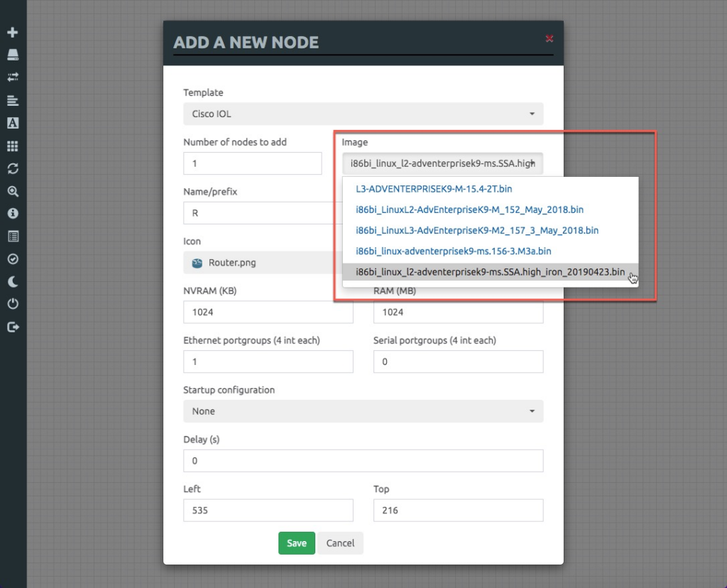This screenshot has width=727, height=588.
Task: Focus the Left position input field
Action: pos(268,510)
